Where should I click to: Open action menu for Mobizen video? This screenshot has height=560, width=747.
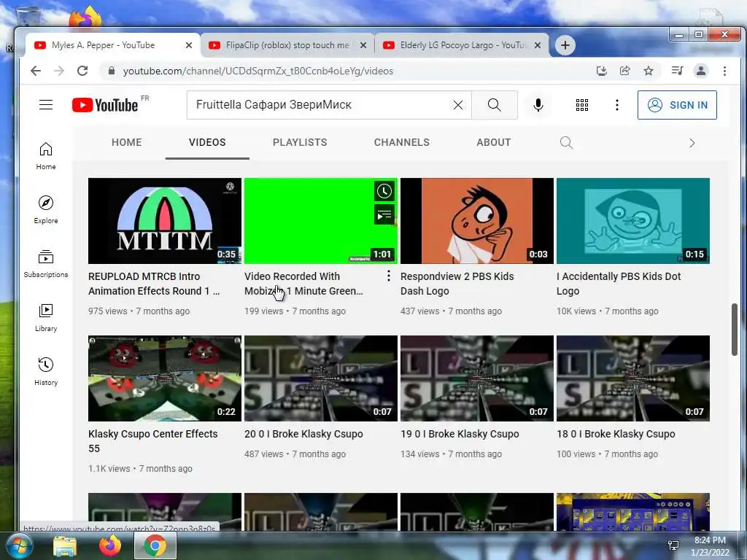click(388, 276)
